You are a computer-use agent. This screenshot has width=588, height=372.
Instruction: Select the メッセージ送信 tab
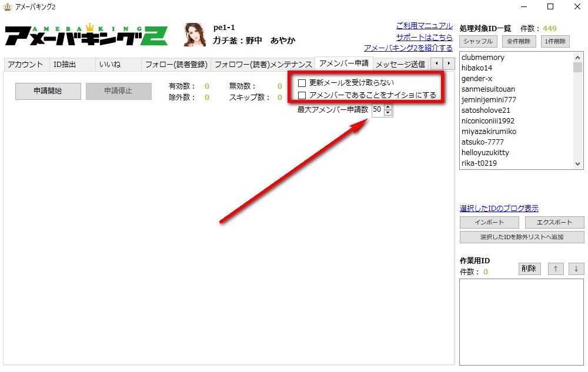pos(400,65)
